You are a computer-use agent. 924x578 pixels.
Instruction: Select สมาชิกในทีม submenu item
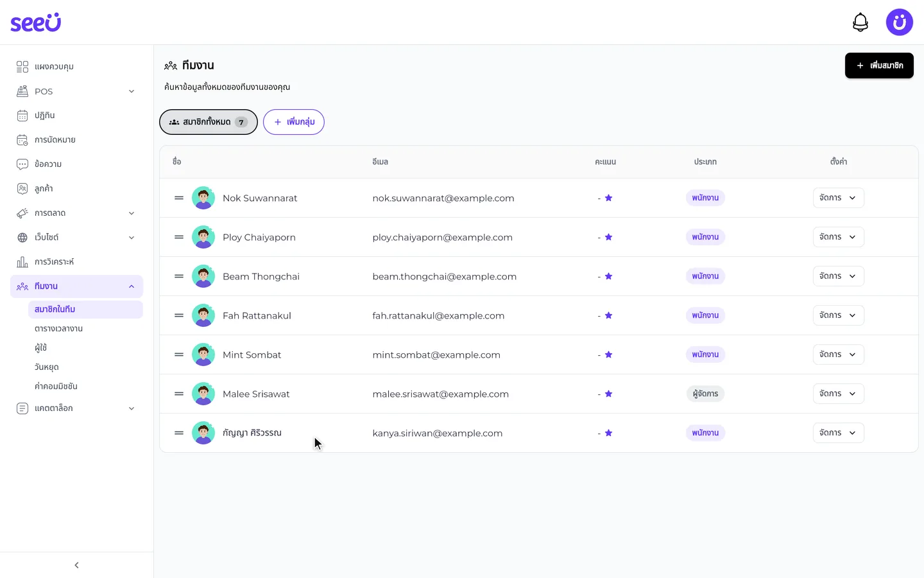[85, 310]
